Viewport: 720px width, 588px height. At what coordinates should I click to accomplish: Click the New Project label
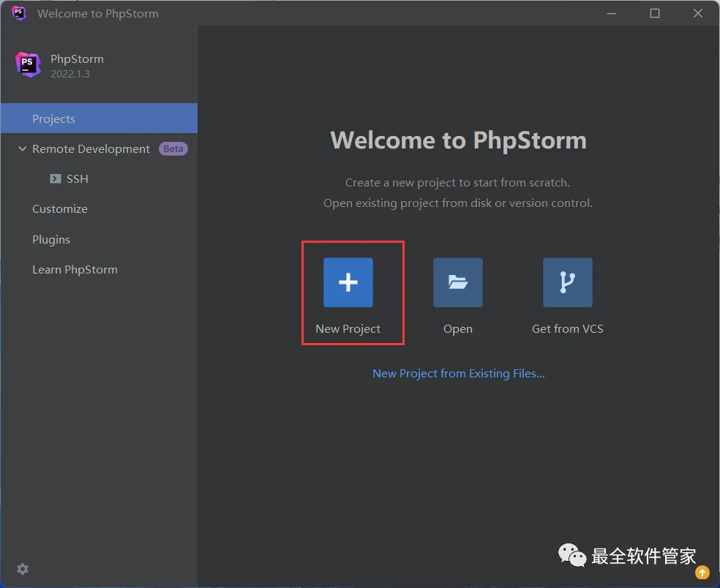click(x=348, y=328)
